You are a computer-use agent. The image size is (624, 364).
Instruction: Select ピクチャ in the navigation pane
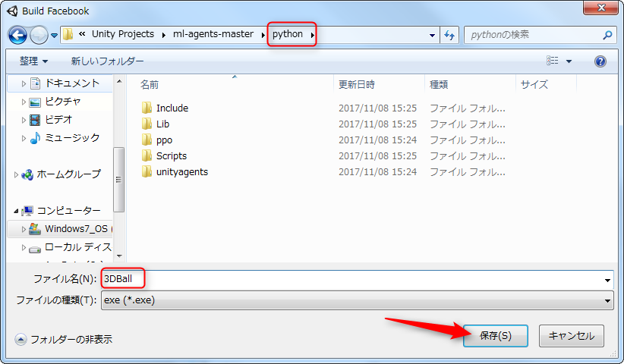(x=63, y=102)
